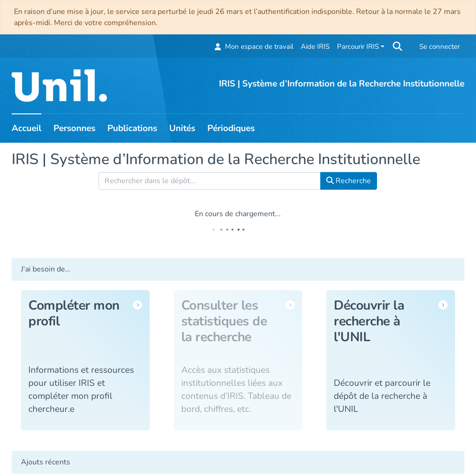Select the Unités navigation item
The image size is (476, 476).
[x=182, y=128]
